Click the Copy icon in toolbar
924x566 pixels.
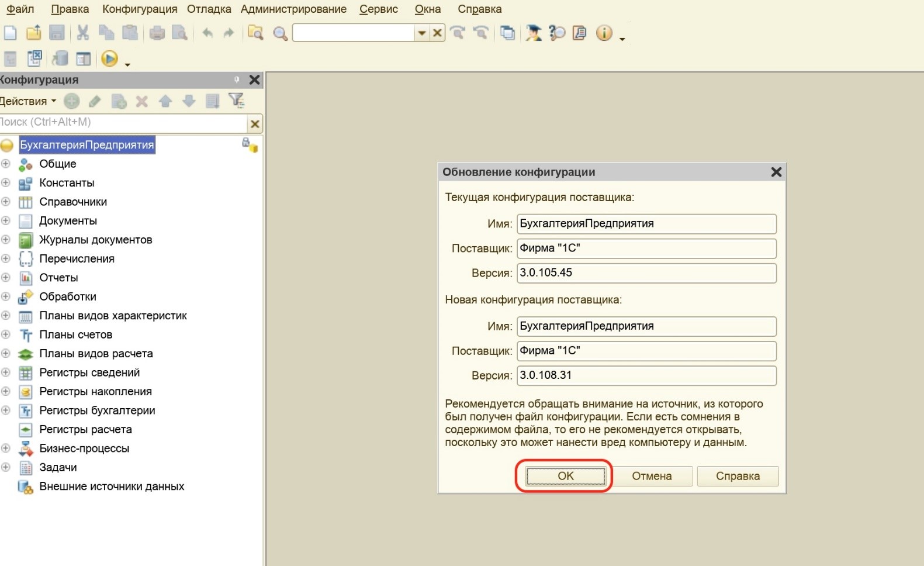[106, 33]
